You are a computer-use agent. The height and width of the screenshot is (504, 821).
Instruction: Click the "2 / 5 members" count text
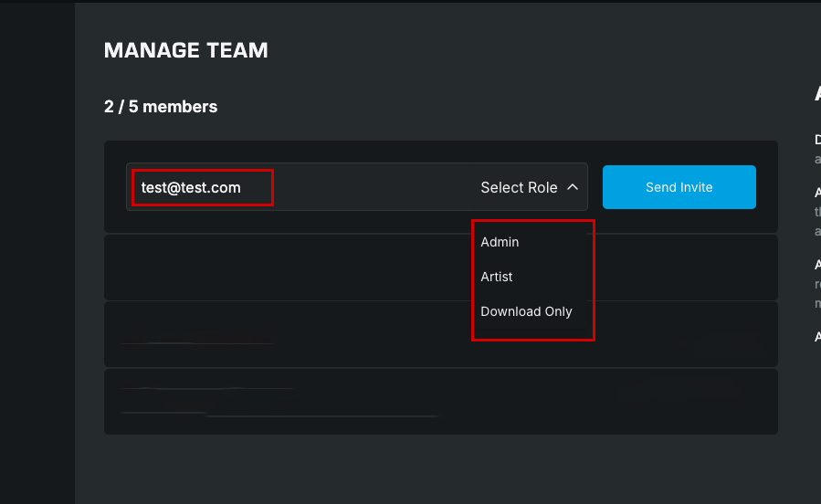(161, 107)
